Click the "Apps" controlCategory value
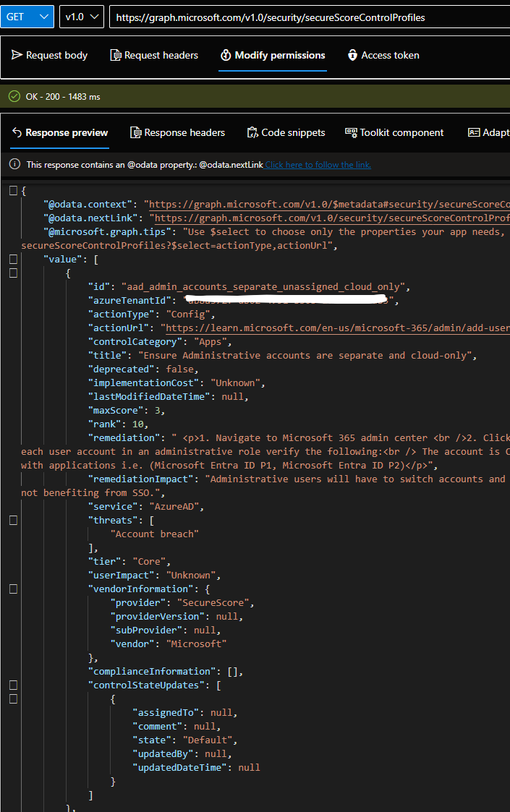The image size is (510, 812). tap(211, 342)
